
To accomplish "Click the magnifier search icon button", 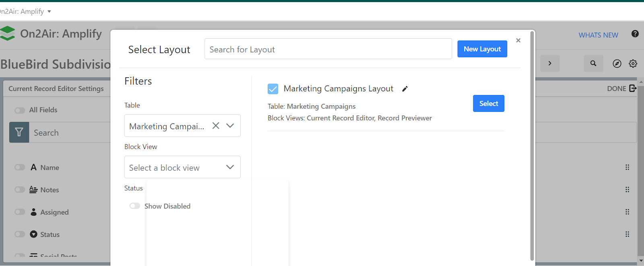I will point(593,64).
